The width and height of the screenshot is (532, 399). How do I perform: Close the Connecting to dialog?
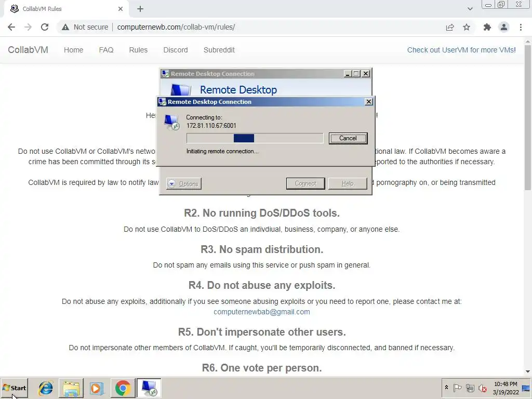(x=369, y=102)
